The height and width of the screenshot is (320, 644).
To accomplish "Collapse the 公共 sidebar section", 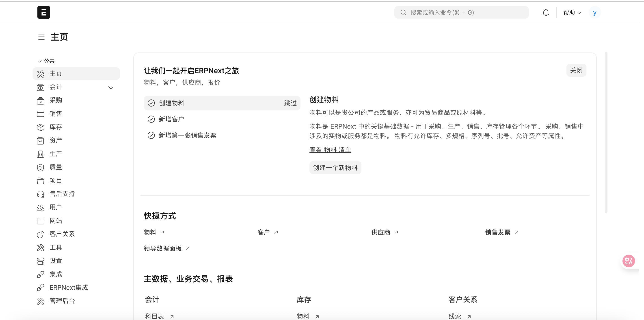I will tap(39, 61).
